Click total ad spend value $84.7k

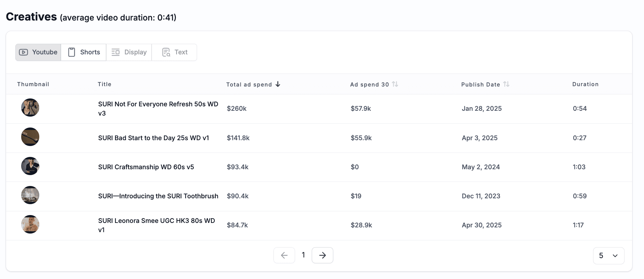click(x=237, y=225)
